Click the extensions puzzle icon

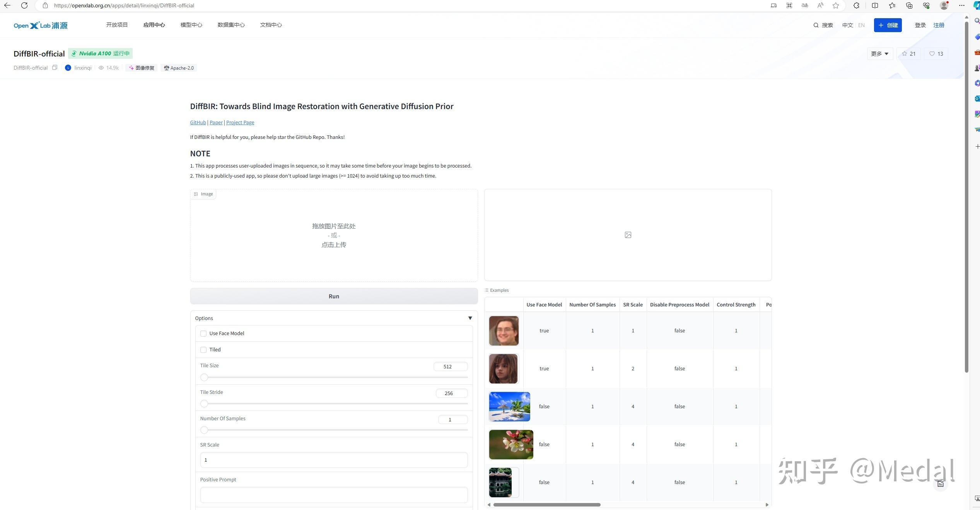tap(856, 5)
